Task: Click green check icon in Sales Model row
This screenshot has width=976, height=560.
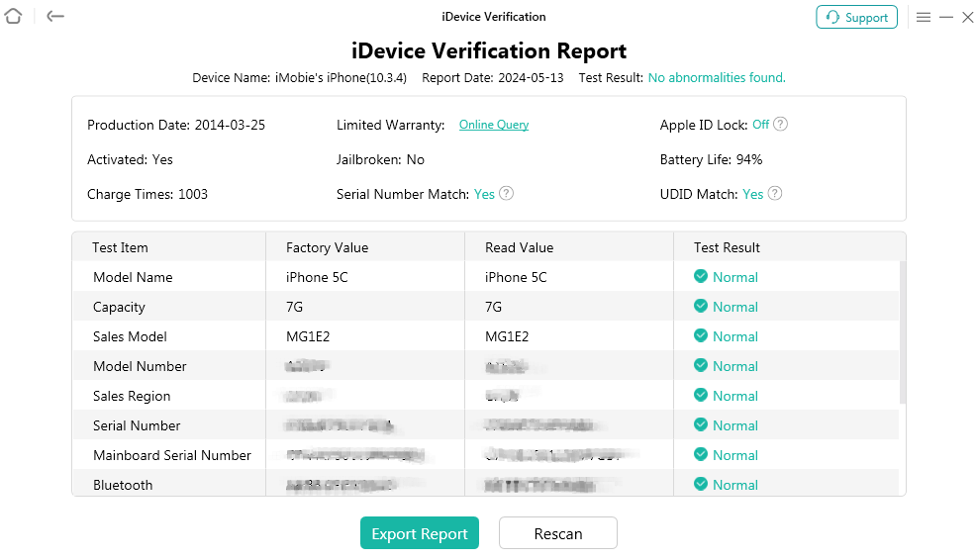Action: 701,336
